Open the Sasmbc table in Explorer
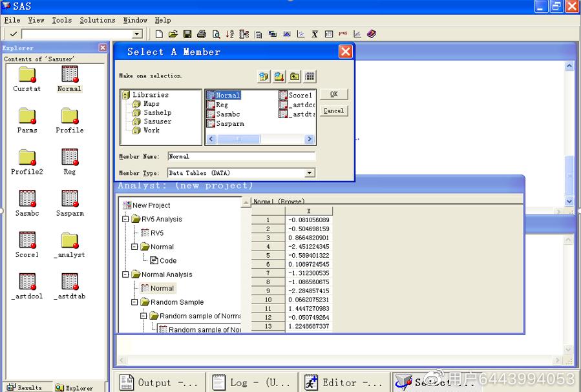This screenshot has height=392, width=581. [x=27, y=199]
